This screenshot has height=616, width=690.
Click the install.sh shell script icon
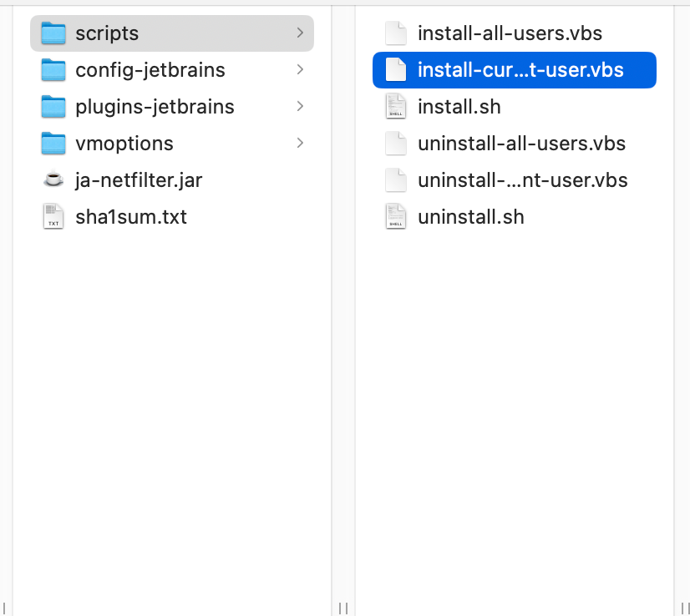(395, 107)
